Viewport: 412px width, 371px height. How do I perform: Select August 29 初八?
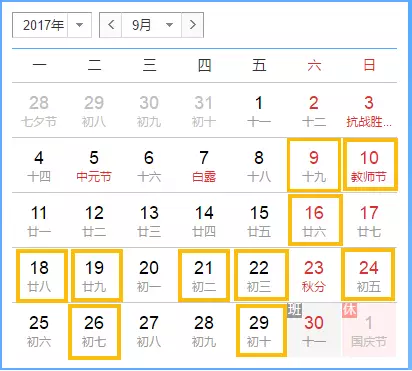point(94,110)
